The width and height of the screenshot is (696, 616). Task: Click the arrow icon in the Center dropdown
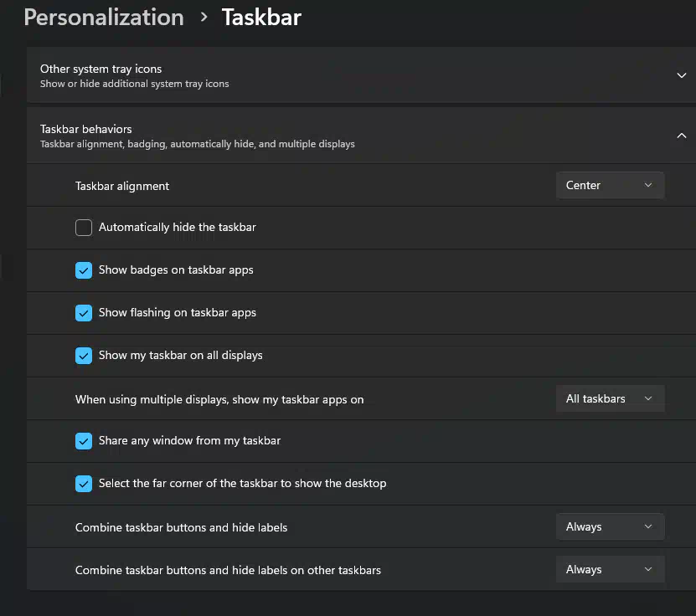click(x=648, y=185)
